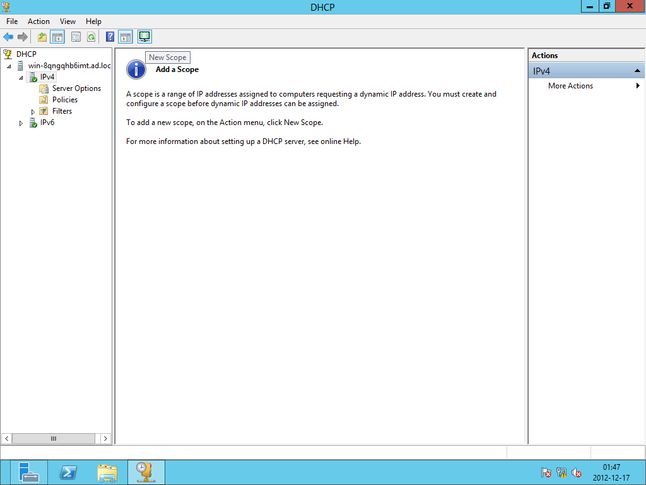
Task: Close the DHCP window
Action: click(x=630, y=6)
